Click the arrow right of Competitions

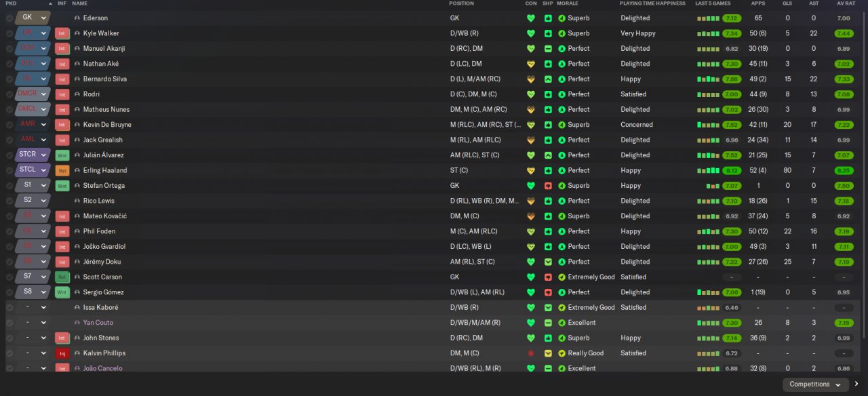[856, 384]
